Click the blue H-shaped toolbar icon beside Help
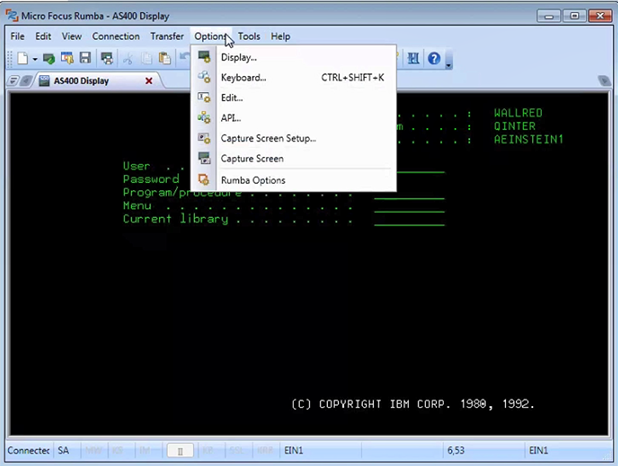This screenshot has height=466, width=618. coord(413,58)
